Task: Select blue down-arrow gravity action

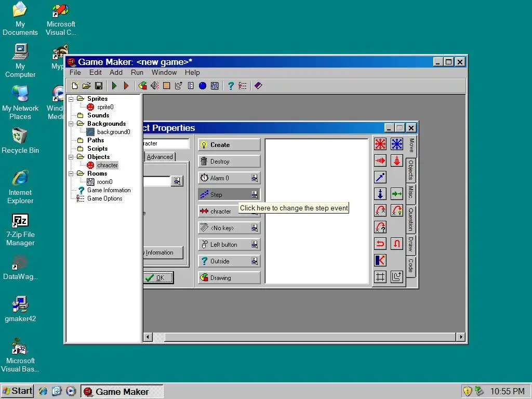Action: click(x=380, y=194)
